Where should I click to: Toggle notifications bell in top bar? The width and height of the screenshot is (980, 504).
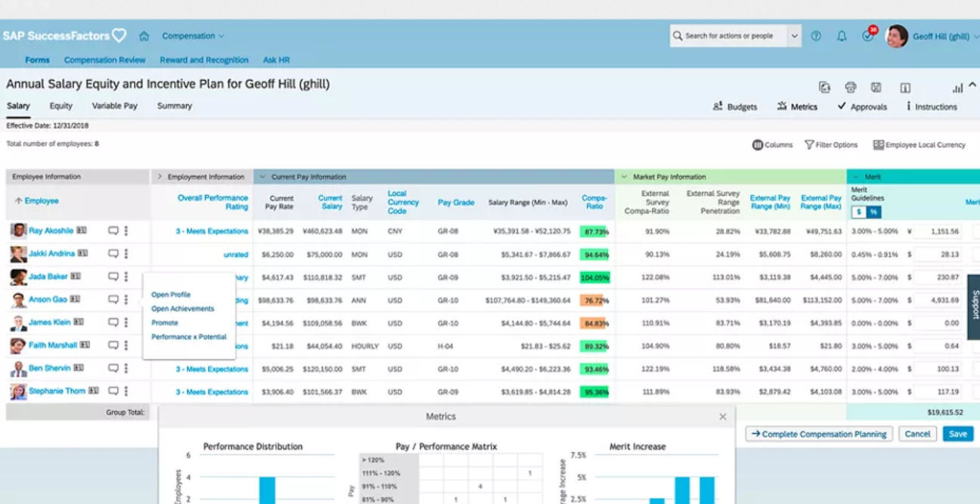click(842, 36)
